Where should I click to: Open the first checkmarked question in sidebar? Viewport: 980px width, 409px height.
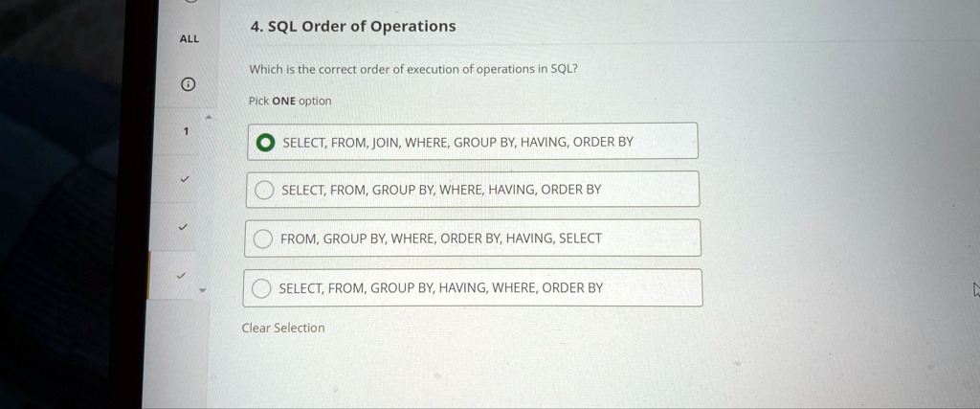coord(187,179)
